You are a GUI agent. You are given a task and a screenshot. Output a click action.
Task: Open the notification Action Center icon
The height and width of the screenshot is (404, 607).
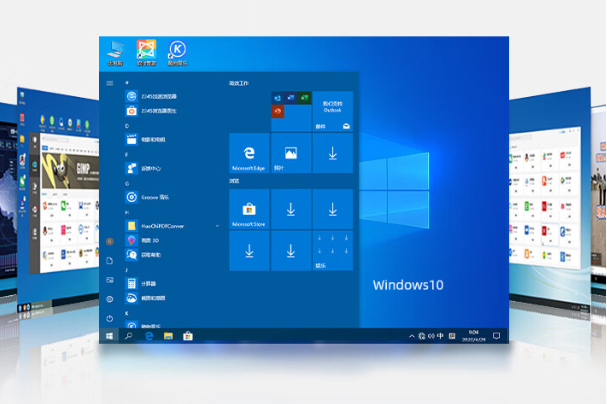497,337
